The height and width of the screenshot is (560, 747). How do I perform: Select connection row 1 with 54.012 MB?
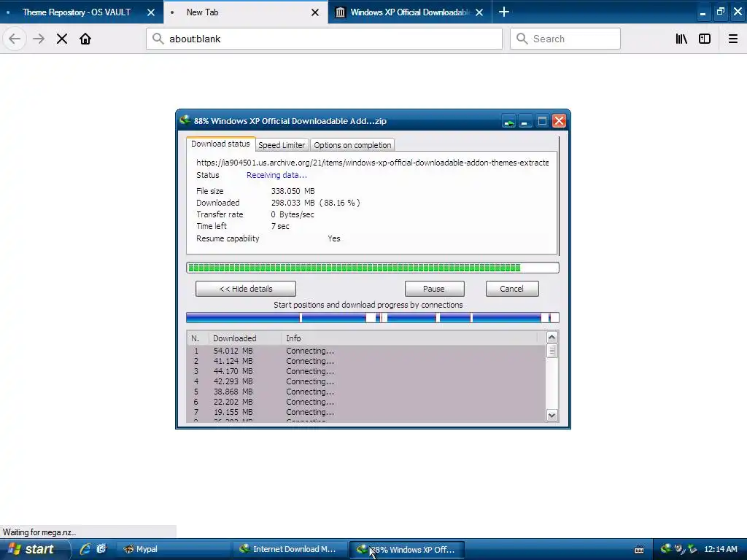point(366,351)
